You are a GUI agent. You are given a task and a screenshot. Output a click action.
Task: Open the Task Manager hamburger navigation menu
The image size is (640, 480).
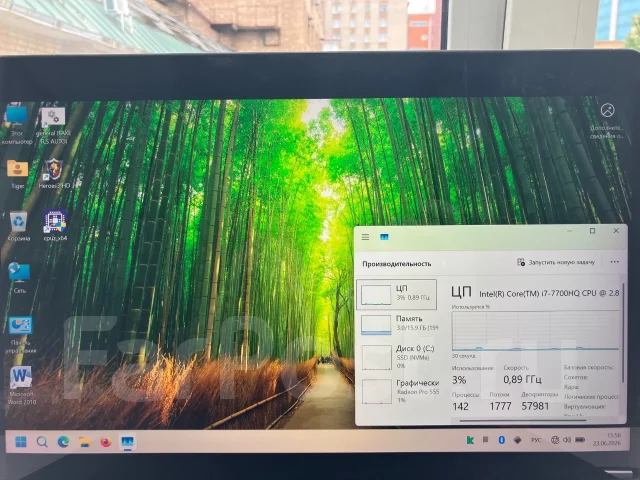[365, 237]
